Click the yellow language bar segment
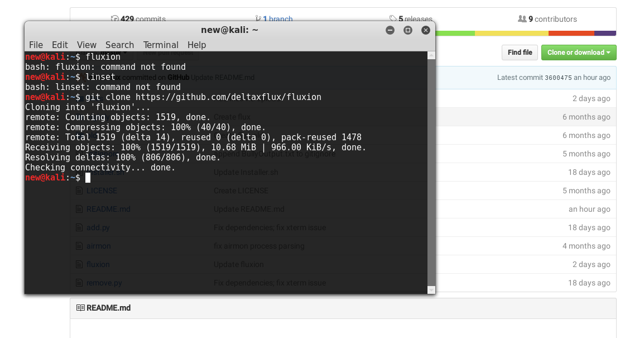The width and height of the screenshot is (644, 338). click(x=512, y=34)
